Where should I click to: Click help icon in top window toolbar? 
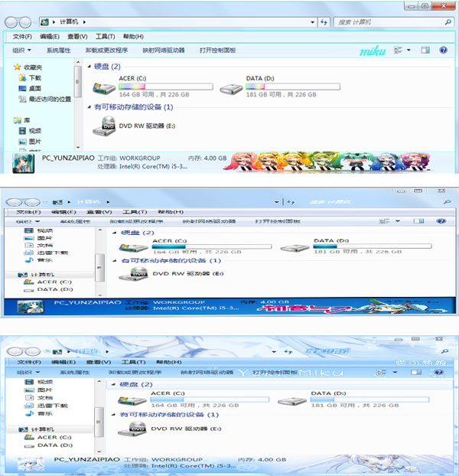coord(443,50)
